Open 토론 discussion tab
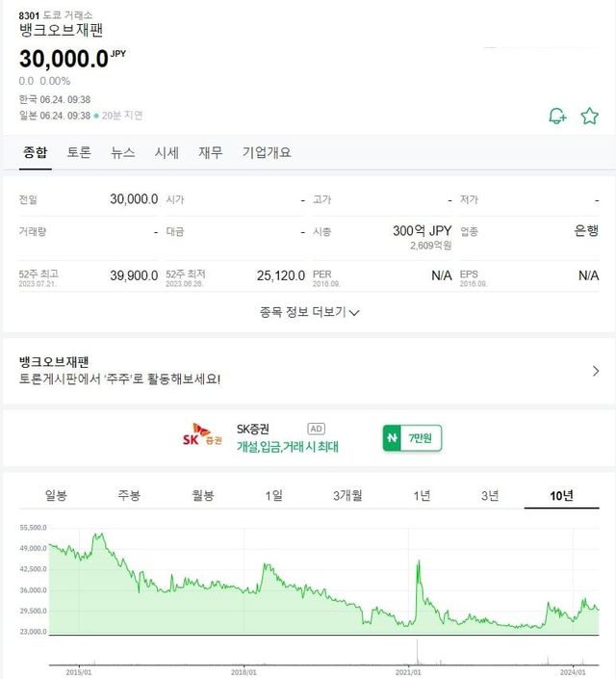The height and width of the screenshot is (679, 616). click(x=79, y=152)
